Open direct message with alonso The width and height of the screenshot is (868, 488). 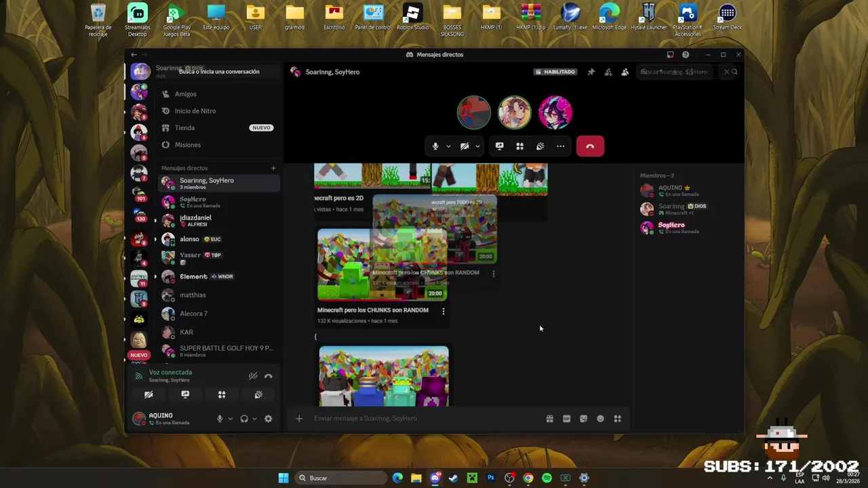219,239
